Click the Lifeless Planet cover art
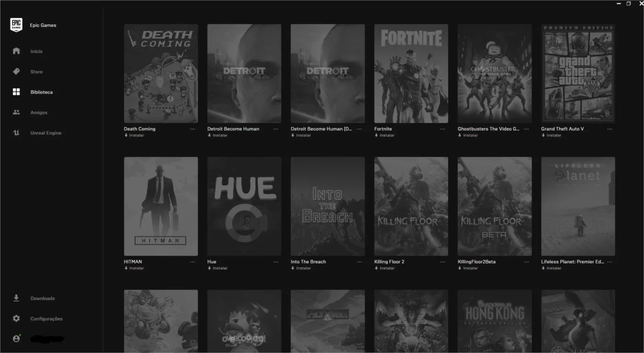644x353 pixels. pyautogui.click(x=578, y=206)
